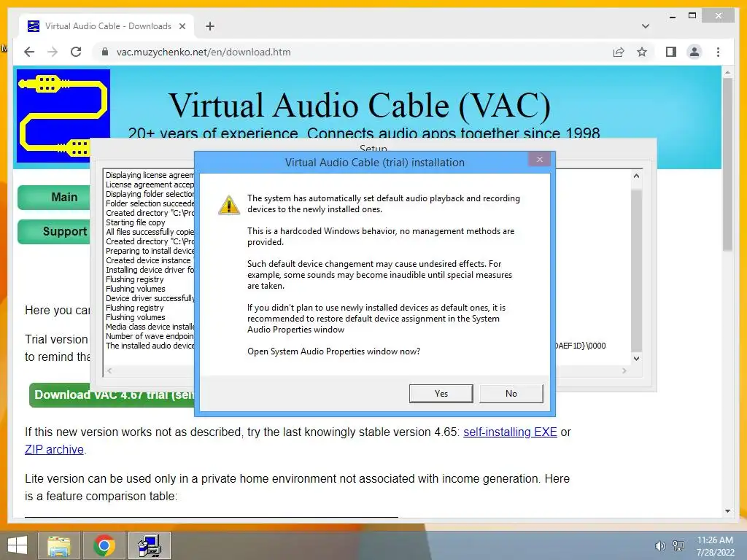Screen dimensions: 747x560
Task: Click the address bar URL
Action: (204, 52)
